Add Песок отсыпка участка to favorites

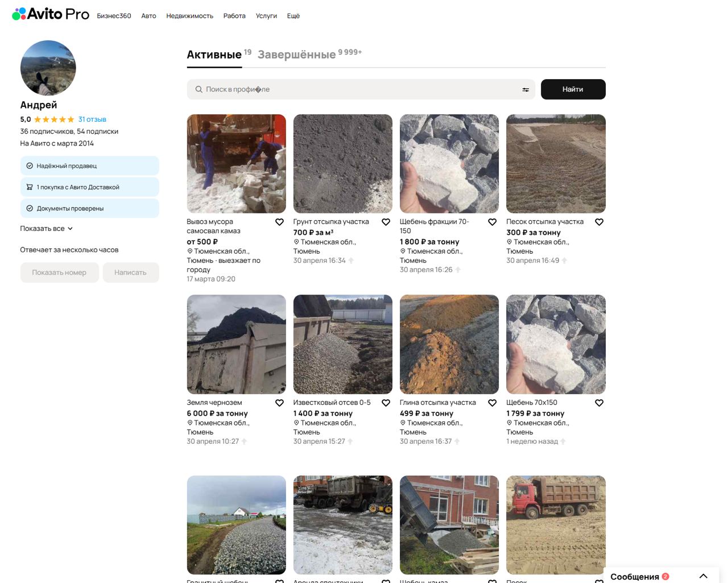click(599, 222)
